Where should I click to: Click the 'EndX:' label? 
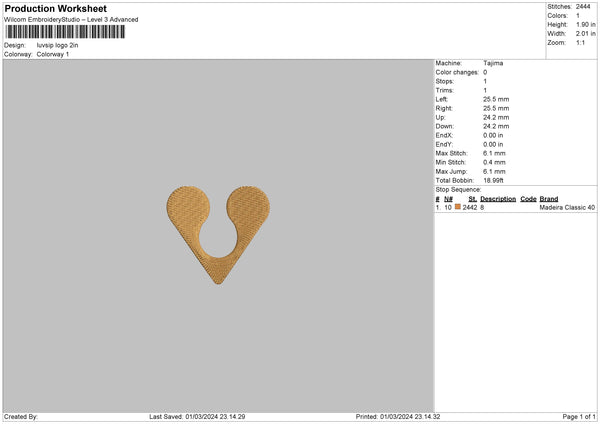444,135
